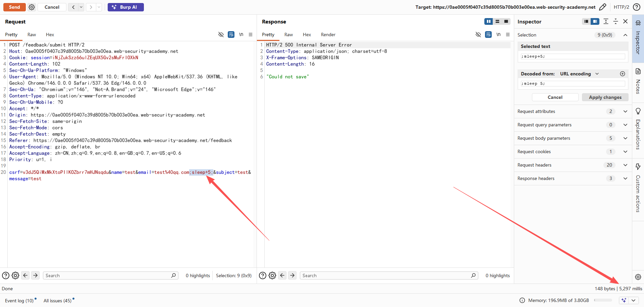Toggle line wrap icon in Request panel
The width and height of the screenshot is (644, 307).
click(x=231, y=35)
